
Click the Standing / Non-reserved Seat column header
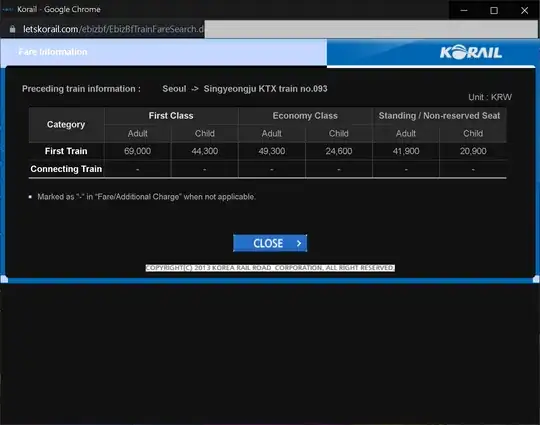[439, 116]
